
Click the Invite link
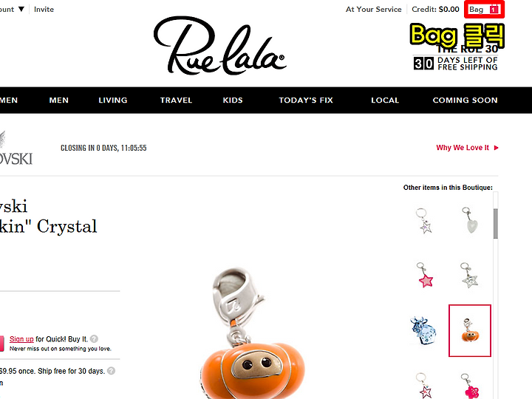[44, 9]
